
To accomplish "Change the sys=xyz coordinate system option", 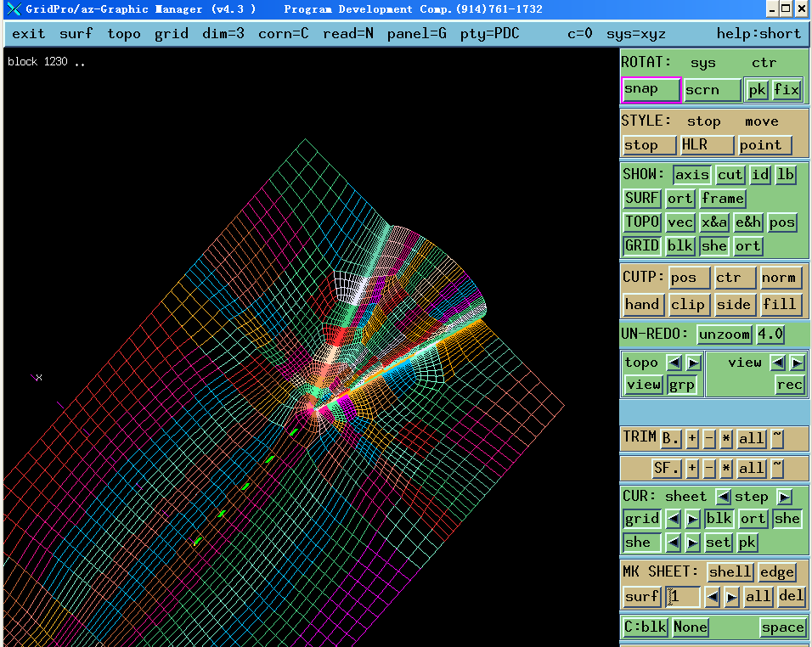I will click(635, 34).
